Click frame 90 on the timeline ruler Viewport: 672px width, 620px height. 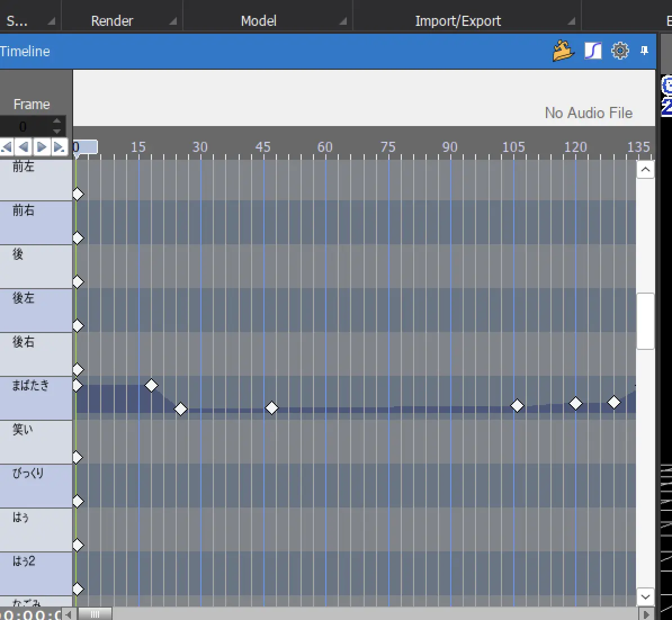450,147
